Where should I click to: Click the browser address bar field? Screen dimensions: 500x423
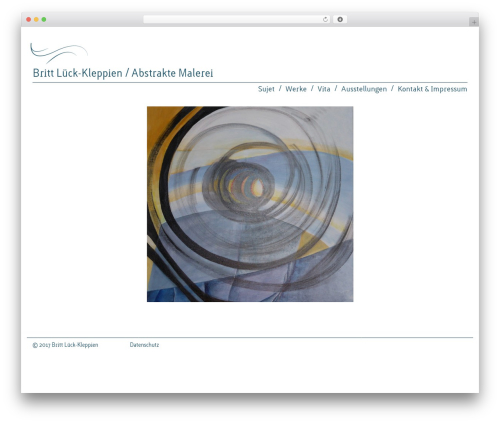237,20
